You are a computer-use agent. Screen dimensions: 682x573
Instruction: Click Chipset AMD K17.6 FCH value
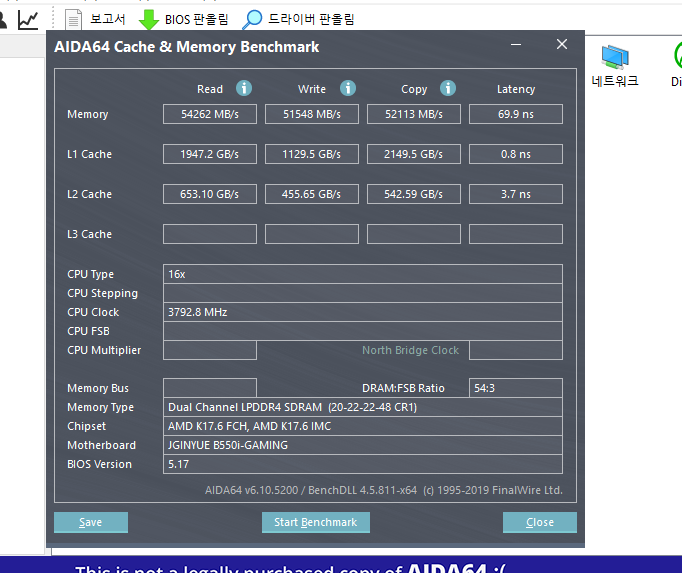point(363,426)
